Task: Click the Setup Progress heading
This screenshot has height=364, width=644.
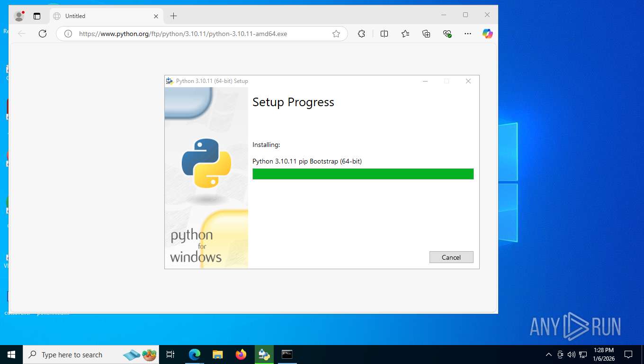Action: coord(293,102)
